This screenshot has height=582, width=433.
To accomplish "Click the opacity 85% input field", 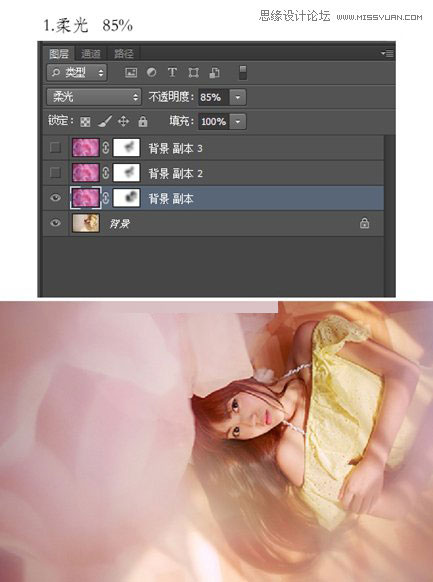I will 214,97.
